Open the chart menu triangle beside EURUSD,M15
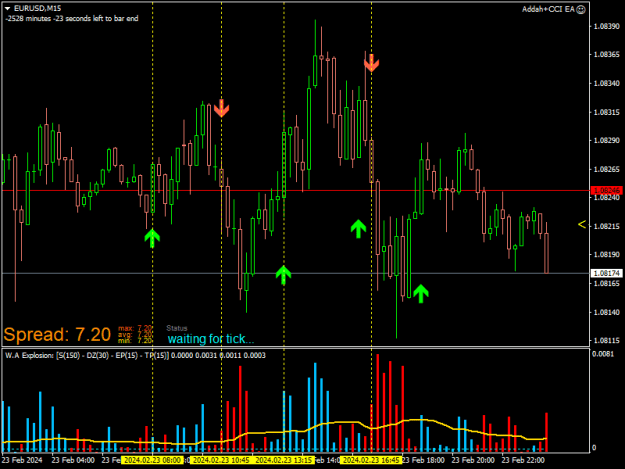The width and height of the screenshot is (625, 469). click(7, 8)
